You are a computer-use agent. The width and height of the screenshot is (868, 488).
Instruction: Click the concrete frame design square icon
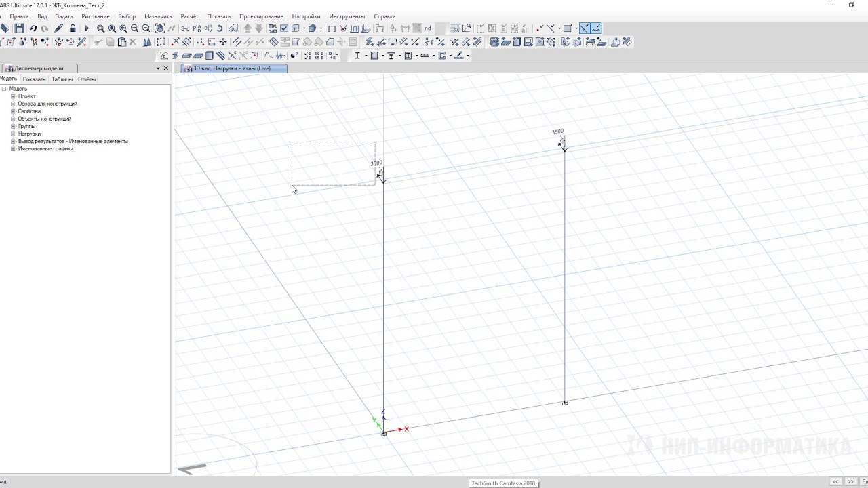(374, 56)
